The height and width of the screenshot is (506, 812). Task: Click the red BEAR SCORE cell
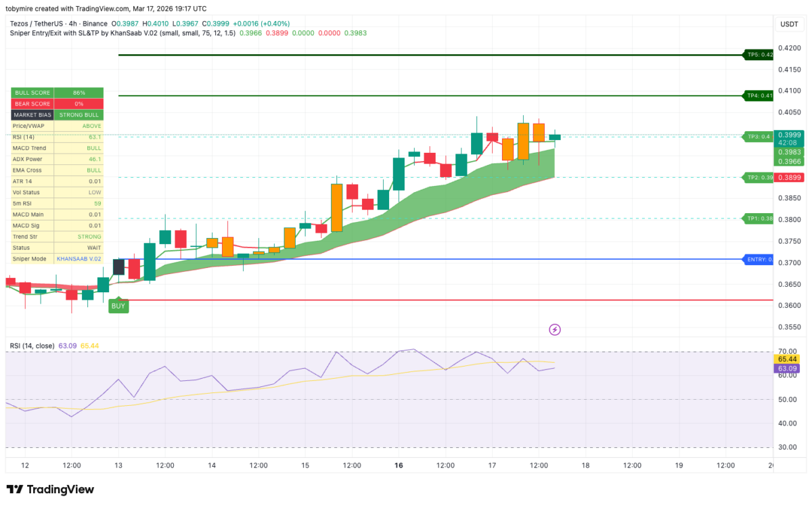tap(78, 103)
